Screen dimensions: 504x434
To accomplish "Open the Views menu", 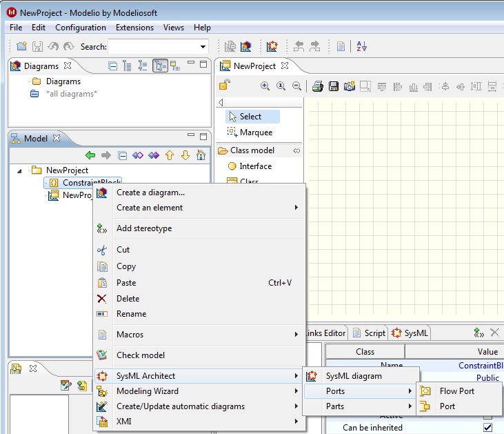I will (174, 28).
